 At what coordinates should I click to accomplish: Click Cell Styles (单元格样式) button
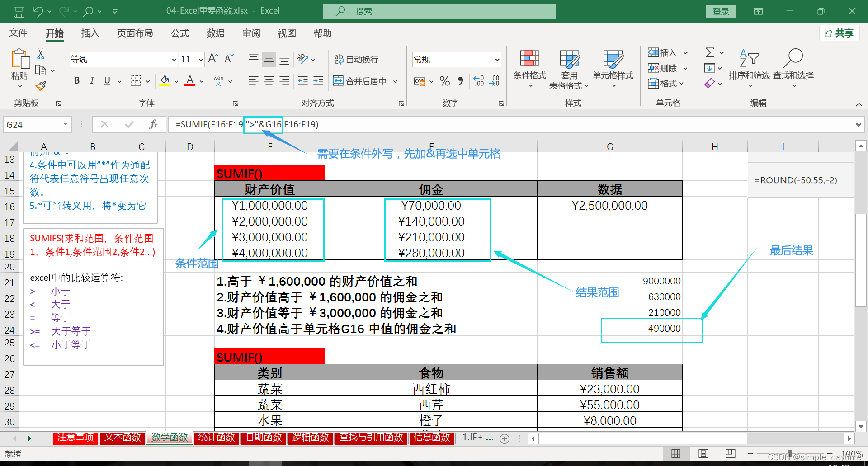pos(613,69)
